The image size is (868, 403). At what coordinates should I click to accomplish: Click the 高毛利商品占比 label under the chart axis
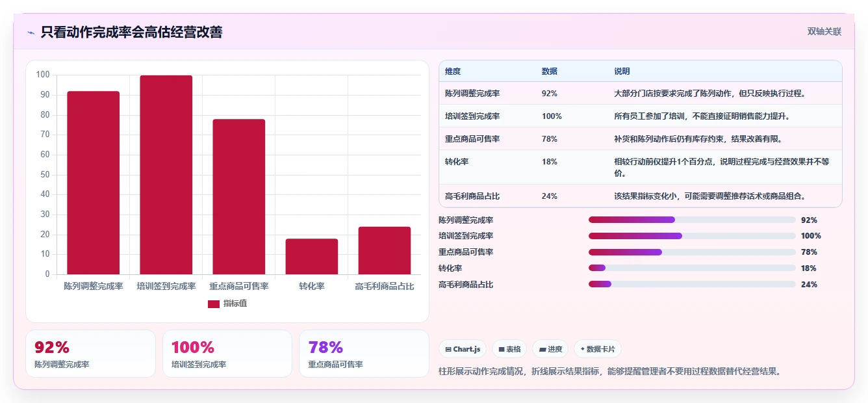pyautogui.click(x=385, y=286)
